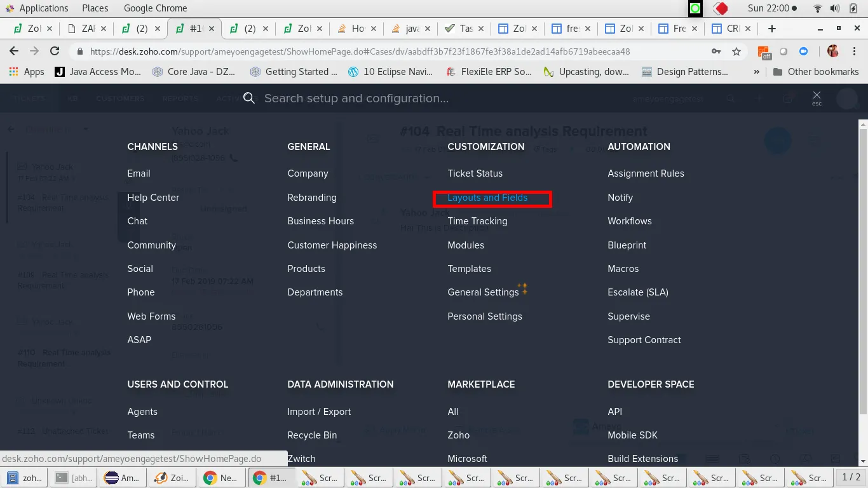Screen dimensions: 868x488
Task: Open Chrome three-dot menu
Action: coord(853,51)
